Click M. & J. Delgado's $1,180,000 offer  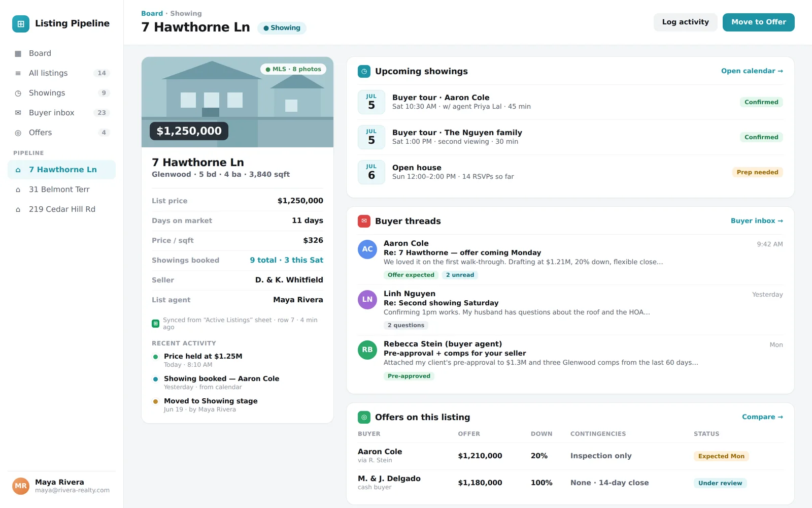[x=480, y=483]
